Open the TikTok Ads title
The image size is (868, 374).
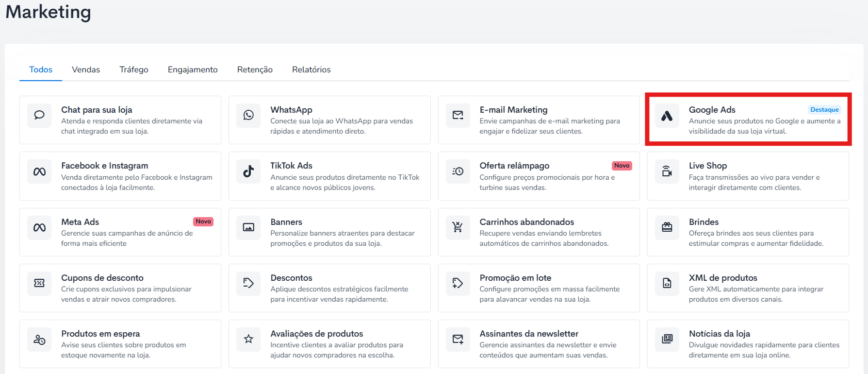point(291,166)
